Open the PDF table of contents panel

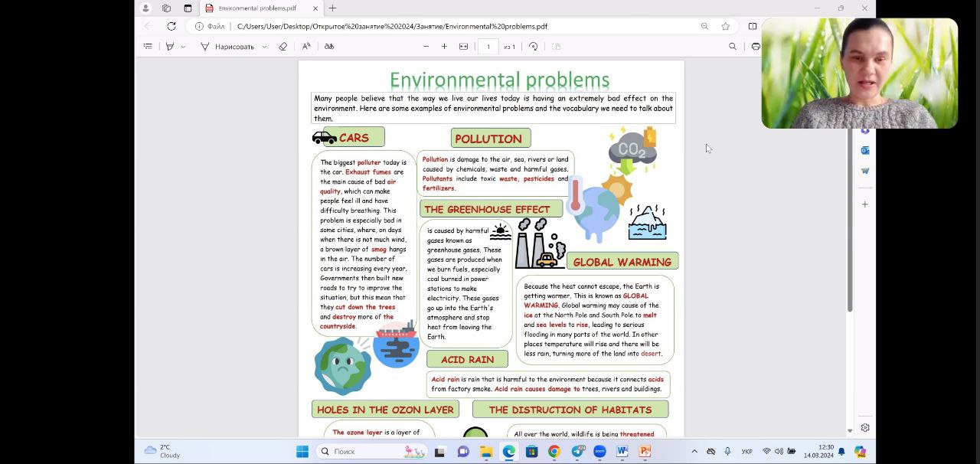click(148, 47)
